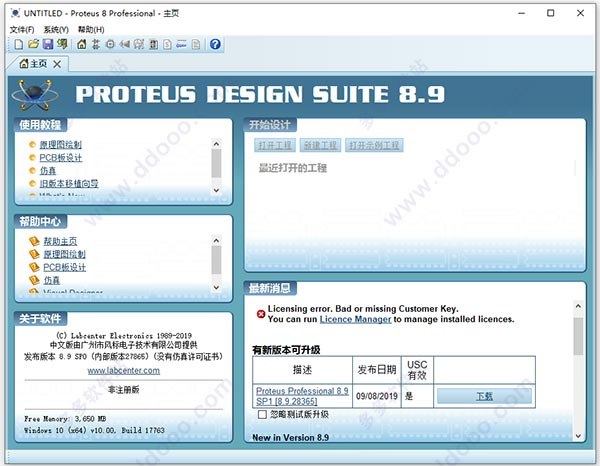Click the Save Project floppy icon
Viewport: 600px width, 466px height.
[48, 44]
